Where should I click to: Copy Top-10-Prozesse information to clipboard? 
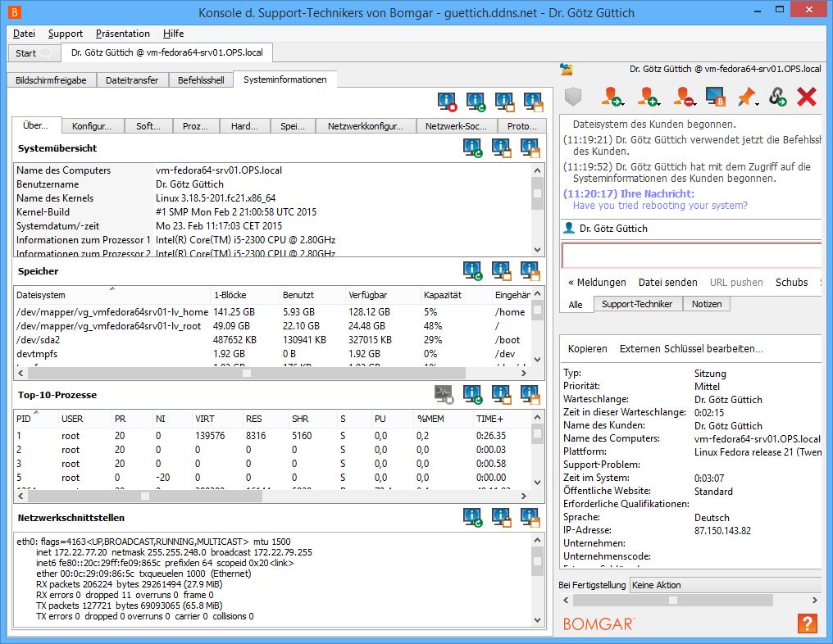(502, 395)
